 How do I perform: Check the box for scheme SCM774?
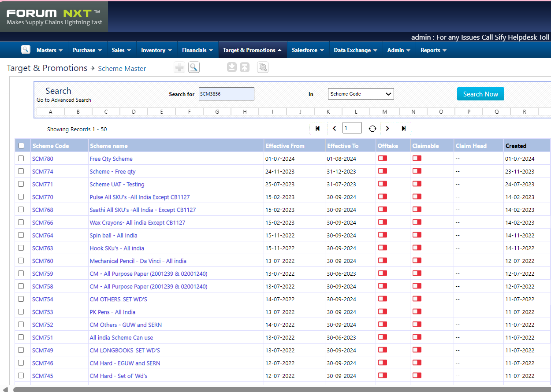coord(21,171)
